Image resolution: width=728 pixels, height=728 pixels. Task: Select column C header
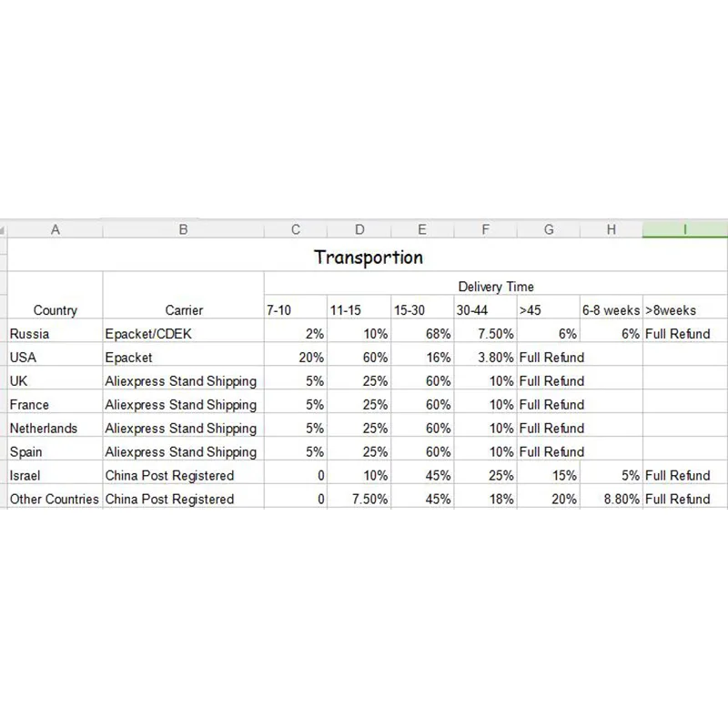click(296, 229)
